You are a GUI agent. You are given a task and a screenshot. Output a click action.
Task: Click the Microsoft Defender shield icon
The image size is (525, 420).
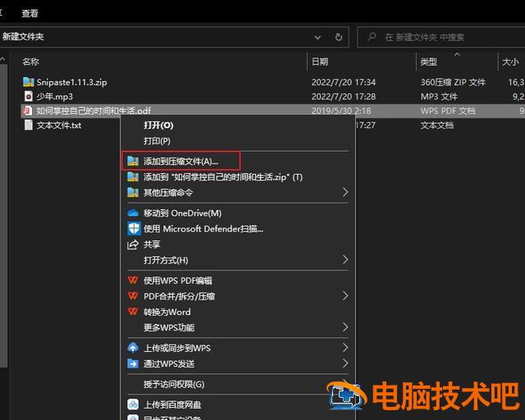(134, 229)
